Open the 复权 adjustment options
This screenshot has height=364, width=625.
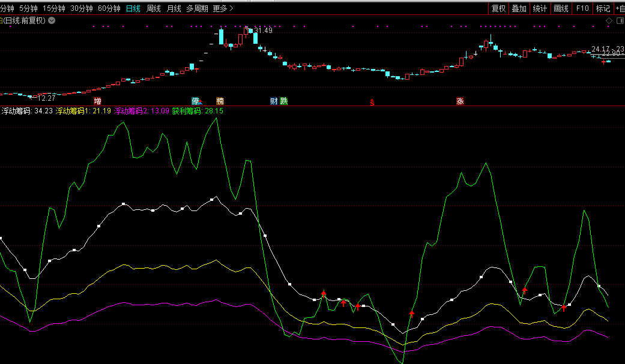click(498, 8)
